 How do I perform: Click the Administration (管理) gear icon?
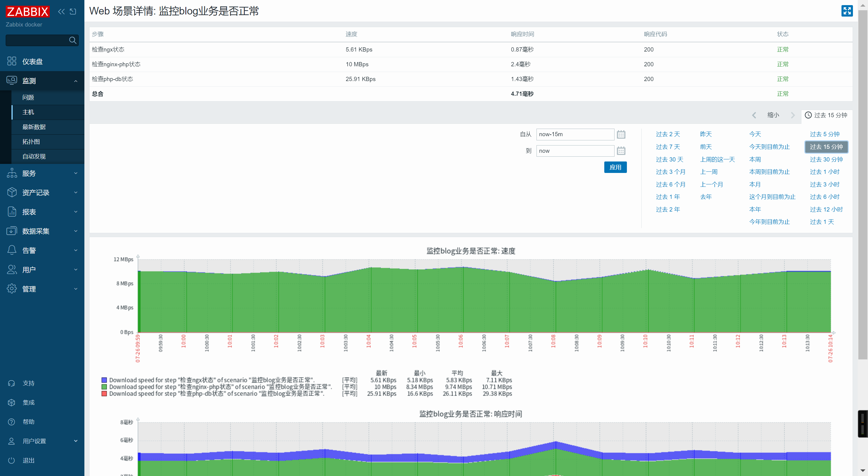(x=12, y=288)
